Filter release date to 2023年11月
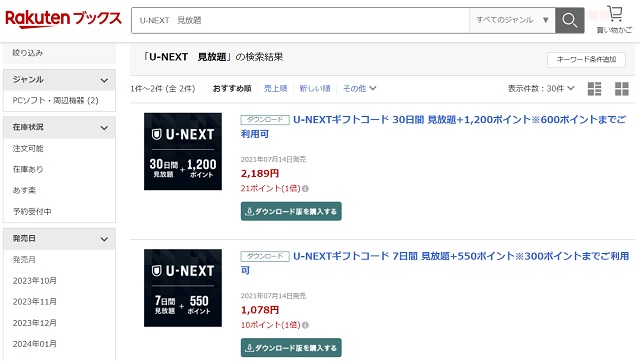The width and height of the screenshot is (640, 361). (x=35, y=302)
